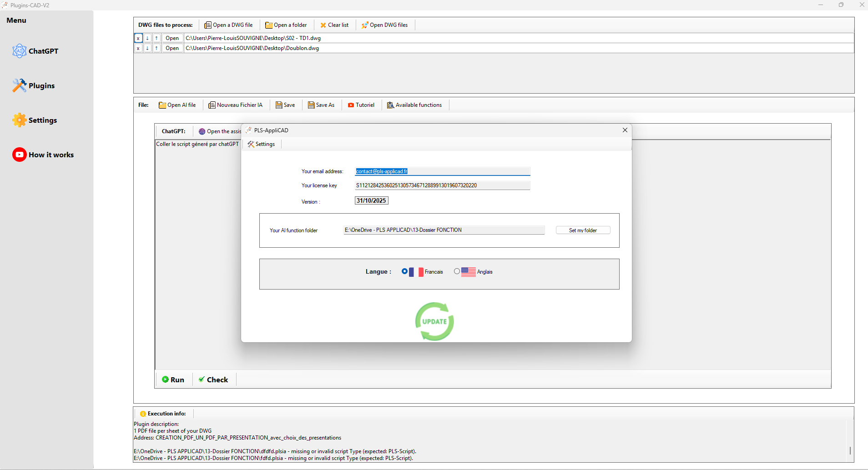868x470 pixels.
Task: Click the license key input field
Action: 442,185
